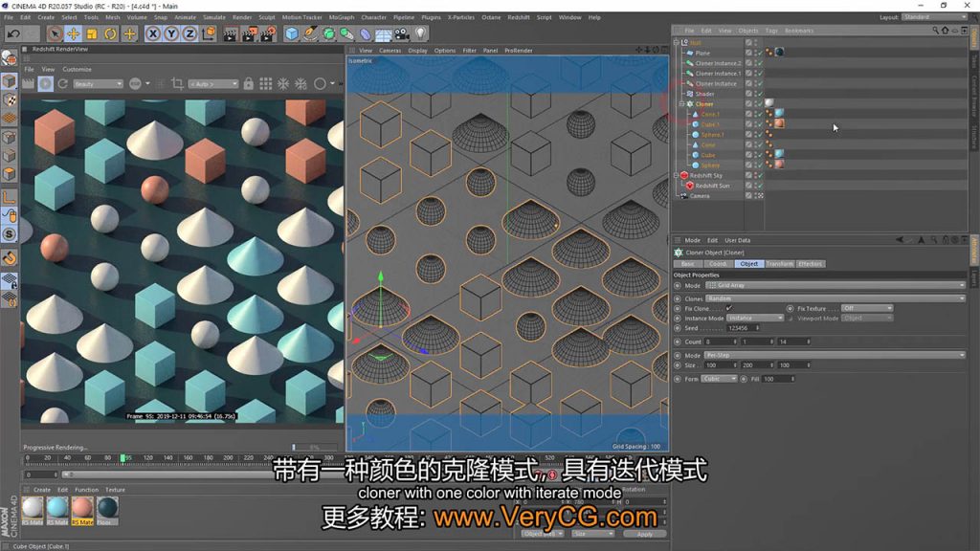
Task: Activate the Move tool in the toolbar
Action: pos(73,33)
